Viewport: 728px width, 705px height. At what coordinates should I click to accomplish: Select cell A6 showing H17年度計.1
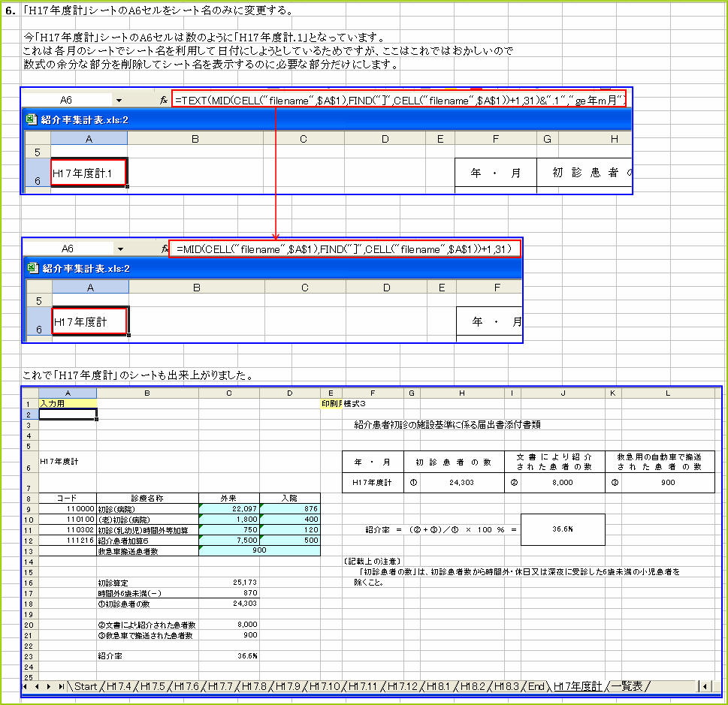click(x=88, y=173)
